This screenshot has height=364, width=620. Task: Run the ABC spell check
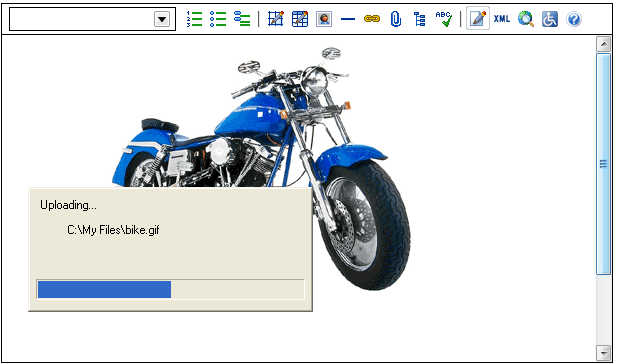[444, 19]
